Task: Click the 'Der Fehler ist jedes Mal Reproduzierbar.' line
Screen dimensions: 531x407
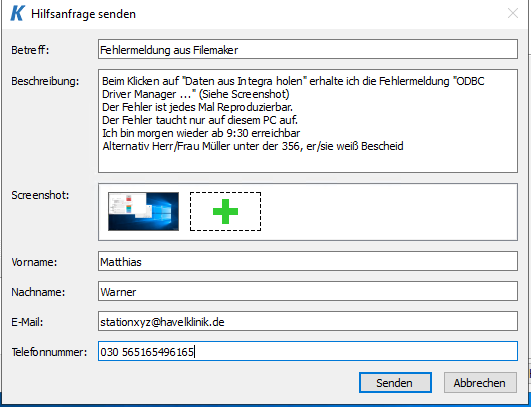Action: [197, 107]
